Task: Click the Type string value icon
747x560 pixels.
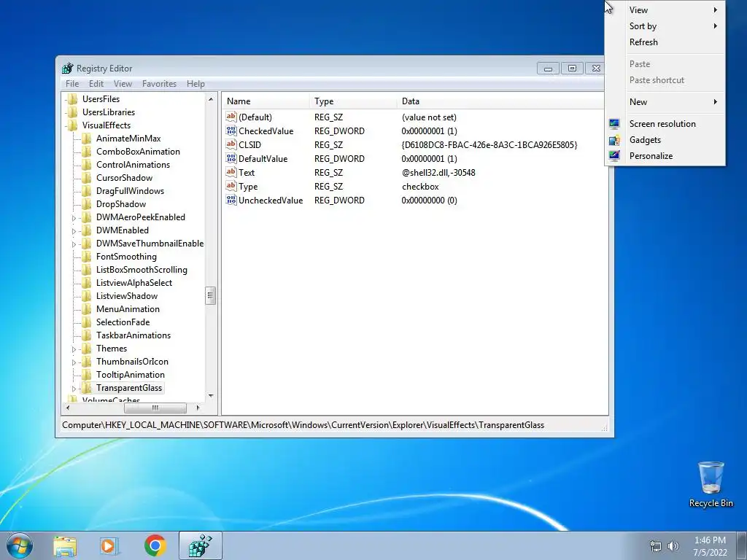Action: pyautogui.click(x=231, y=186)
